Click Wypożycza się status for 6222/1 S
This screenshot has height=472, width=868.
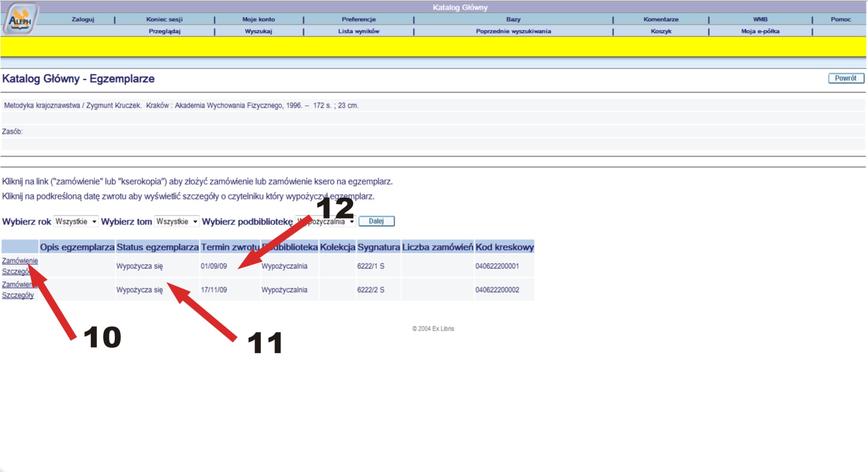point(139,266)
